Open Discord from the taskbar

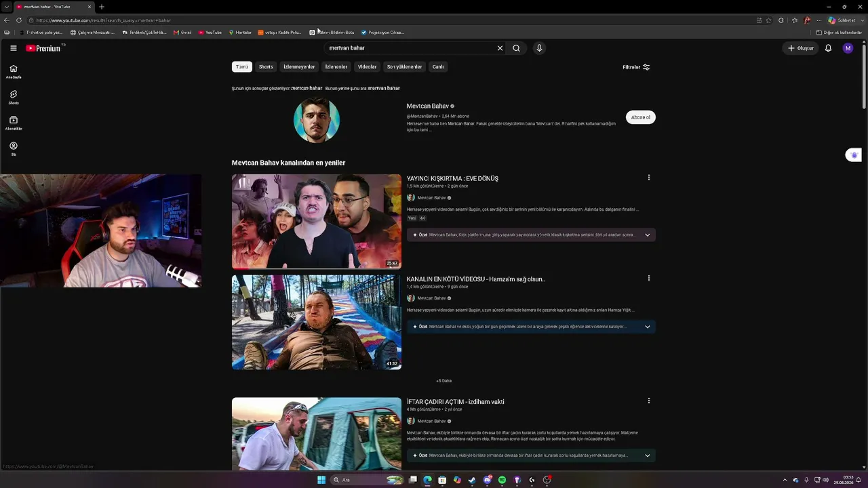pos(487,480)
